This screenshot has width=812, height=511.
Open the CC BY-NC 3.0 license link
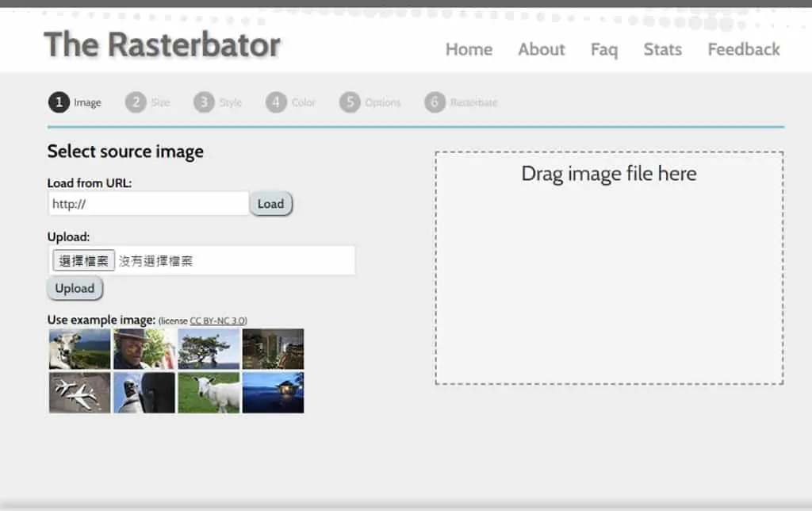218,321
